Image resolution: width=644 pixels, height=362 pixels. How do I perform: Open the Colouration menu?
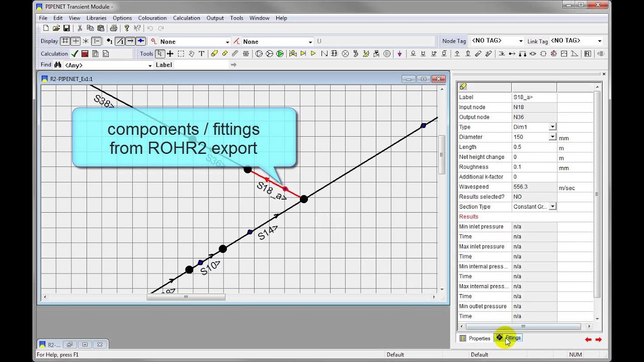click(152, 18)
